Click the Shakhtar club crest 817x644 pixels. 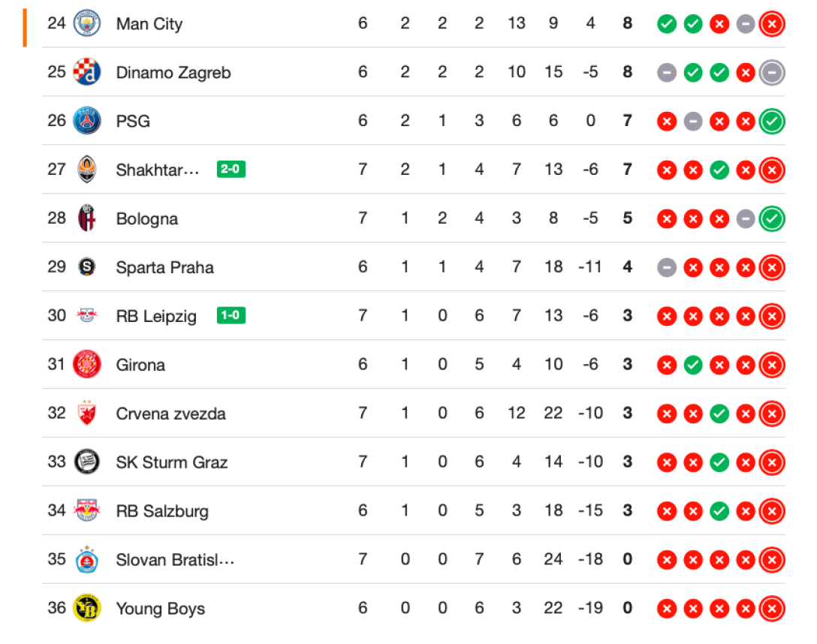click(x=87, y=170)
